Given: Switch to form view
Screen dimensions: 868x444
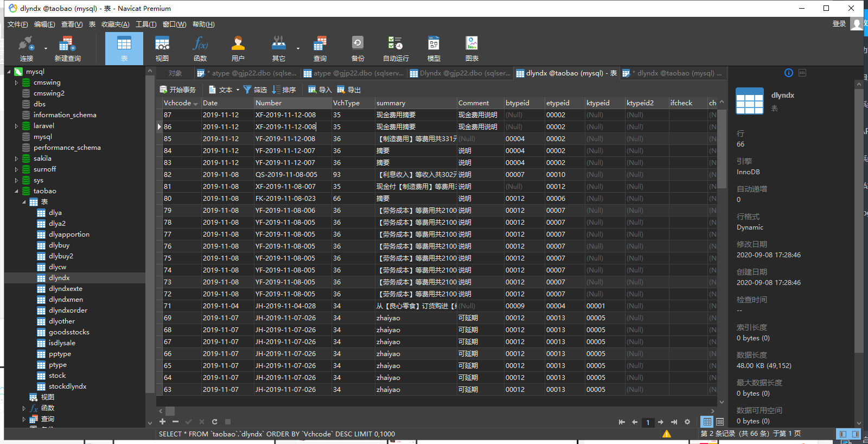Looking at the screenshot, I should 720,422.
